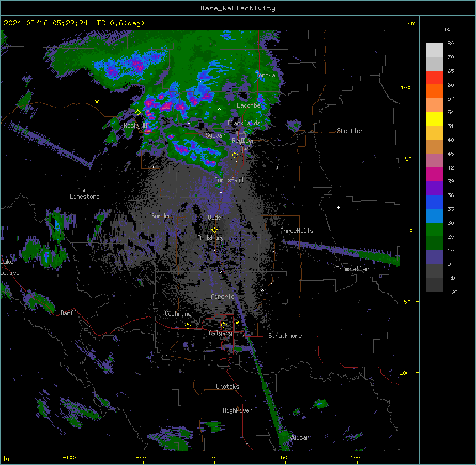Screen dimensions: 476x465
Task: Click the RedDeer city label
Action: 243,141
